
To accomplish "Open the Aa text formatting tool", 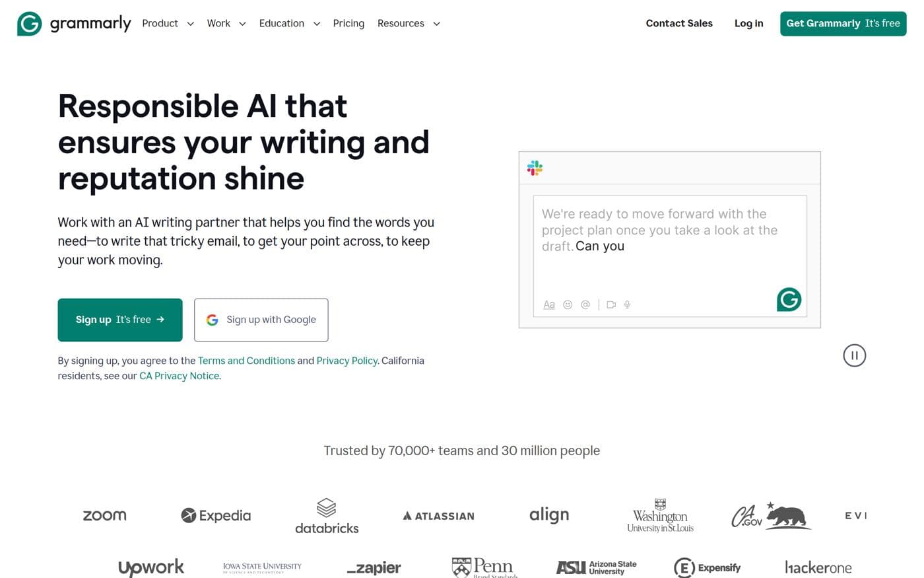I will point(548,305).
